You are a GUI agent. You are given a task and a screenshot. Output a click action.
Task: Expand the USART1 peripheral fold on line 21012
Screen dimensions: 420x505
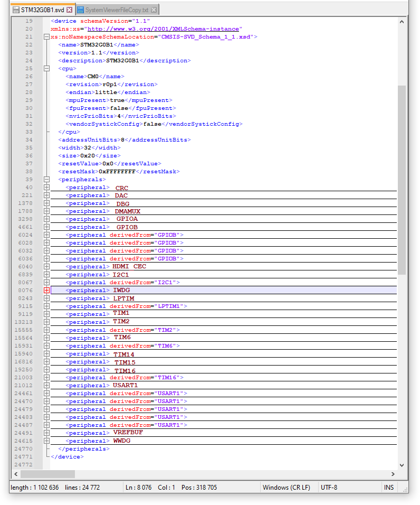click(x=46, y=386)
